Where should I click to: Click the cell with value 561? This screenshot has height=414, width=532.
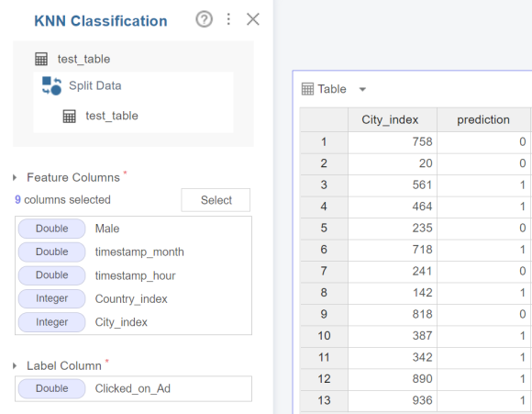coord(393,185)
